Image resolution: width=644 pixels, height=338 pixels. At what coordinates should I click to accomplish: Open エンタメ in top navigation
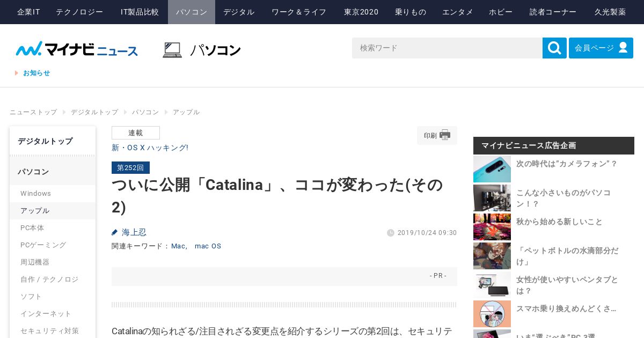point(458,12)
